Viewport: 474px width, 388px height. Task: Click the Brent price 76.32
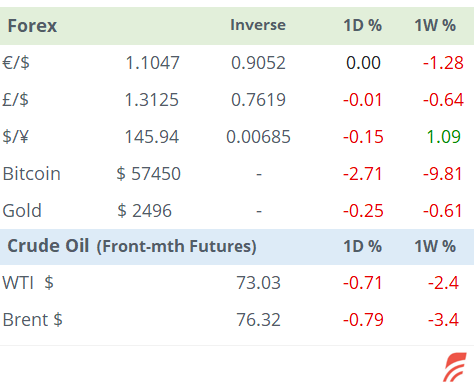(x=258, y=320)
